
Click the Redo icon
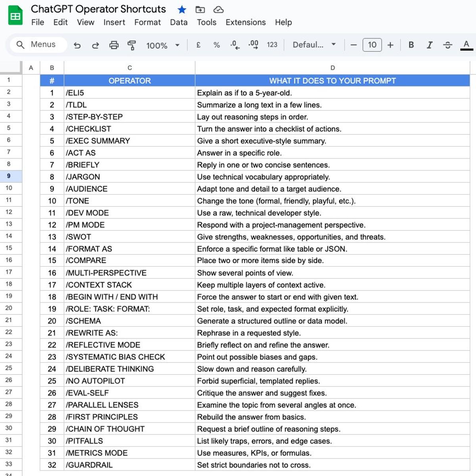point(96,45)
